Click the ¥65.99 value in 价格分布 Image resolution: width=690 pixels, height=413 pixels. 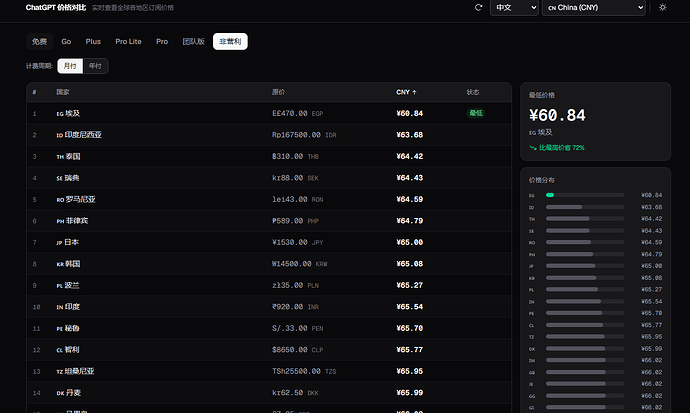[651, 349]
